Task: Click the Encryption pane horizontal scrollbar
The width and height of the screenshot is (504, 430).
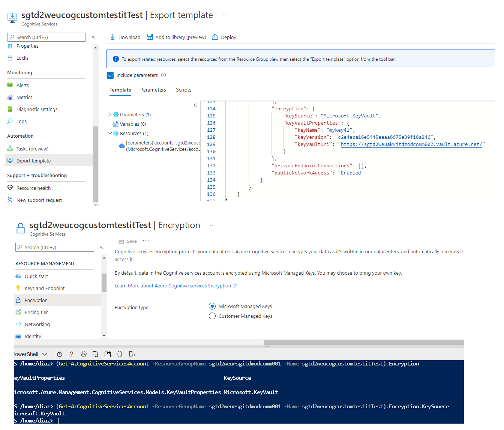Action: coord(364,342)
